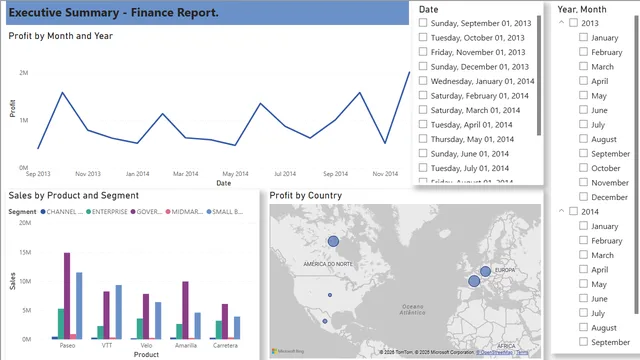This screenshot has height=360, width=640.
Task: Select Saturday, March 01, 2014 checkbox
Action: (x=423, y=110)
